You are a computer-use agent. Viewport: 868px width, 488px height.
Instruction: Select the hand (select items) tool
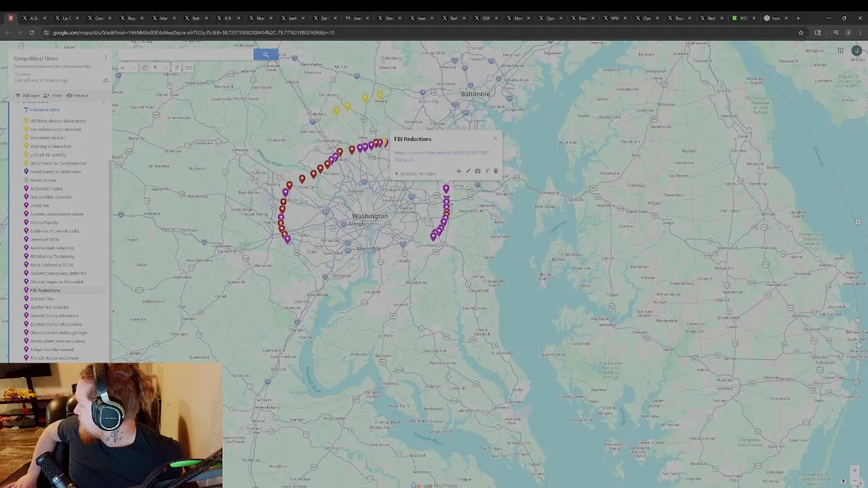pyautogui.click(x=144, y=68)
